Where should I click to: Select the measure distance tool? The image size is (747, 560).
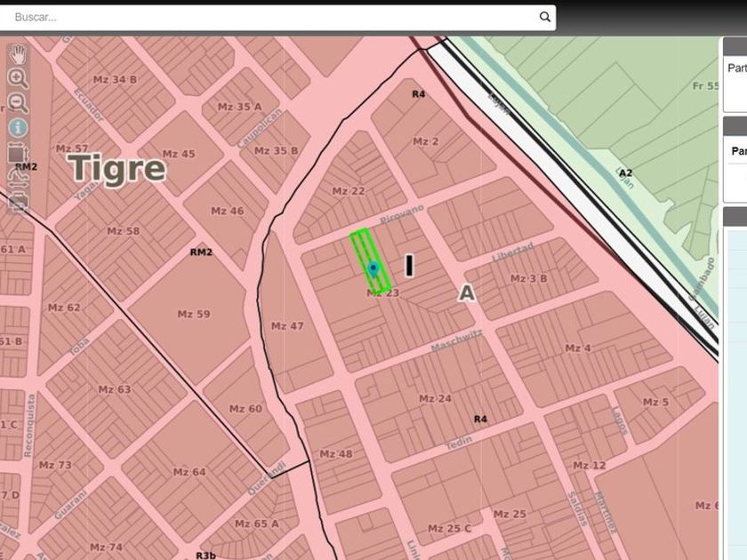coord(18,179)
